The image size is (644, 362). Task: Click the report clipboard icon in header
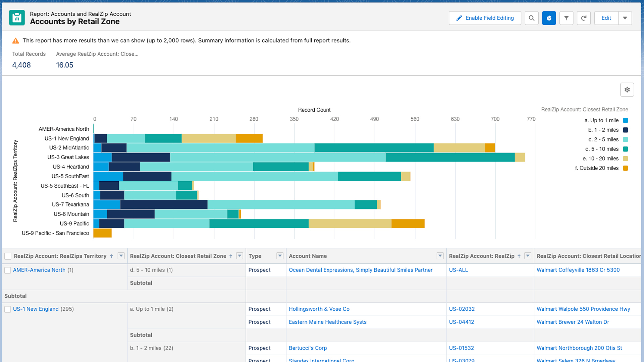tap(17, 18)
